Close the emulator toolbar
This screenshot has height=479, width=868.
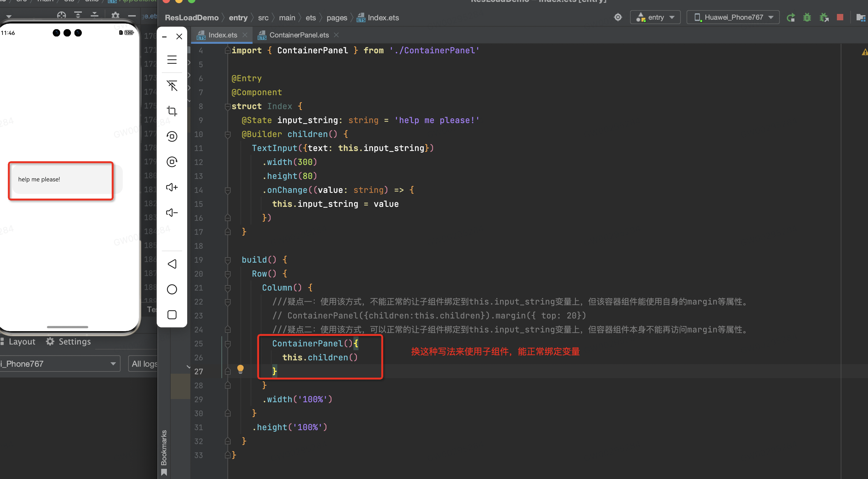pos(179,36)
